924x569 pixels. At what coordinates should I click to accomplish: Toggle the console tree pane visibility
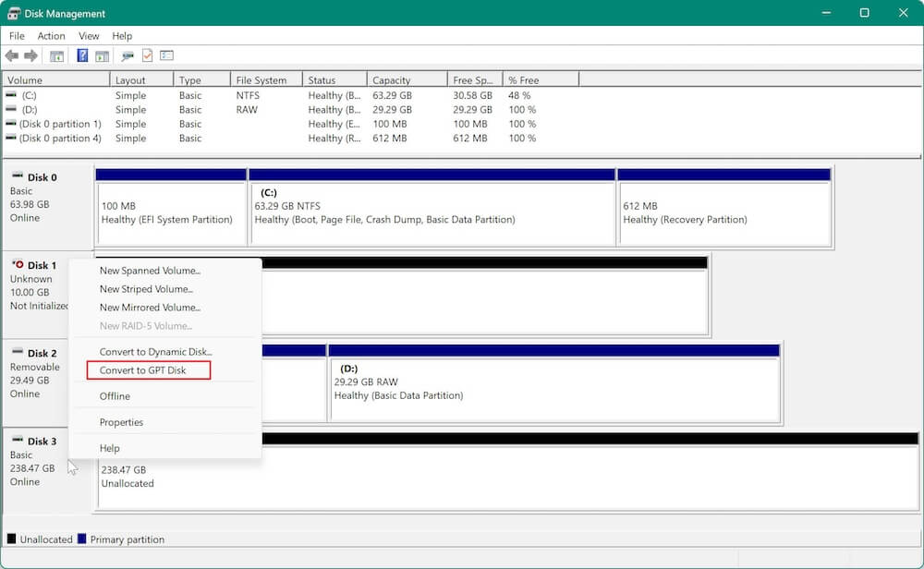[56, 54]
